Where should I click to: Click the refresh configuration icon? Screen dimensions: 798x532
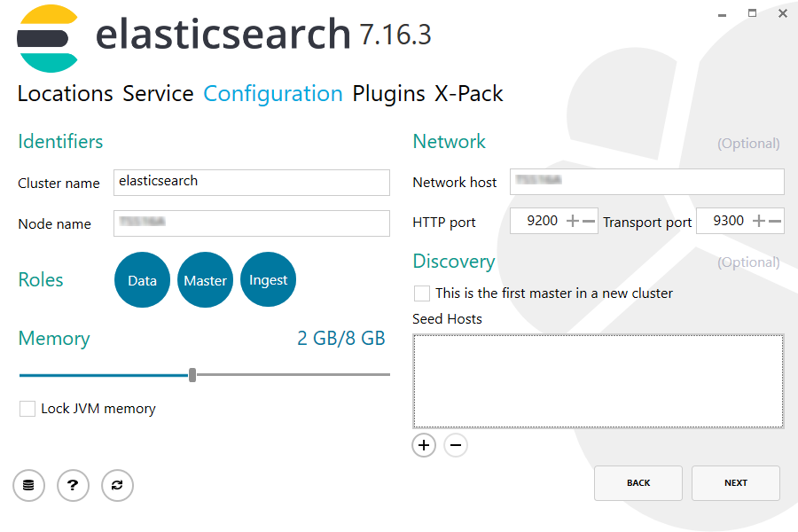[117, 485]
